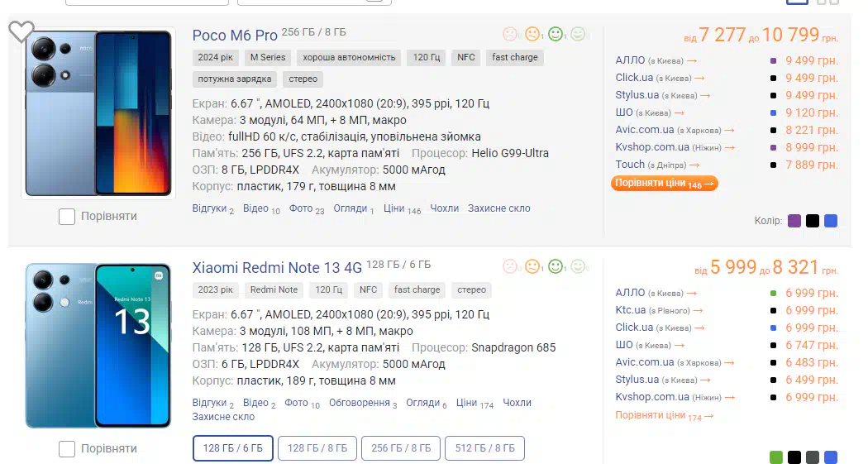Open Захисне скло link for Poco M6 Pro

pos(498,208)
